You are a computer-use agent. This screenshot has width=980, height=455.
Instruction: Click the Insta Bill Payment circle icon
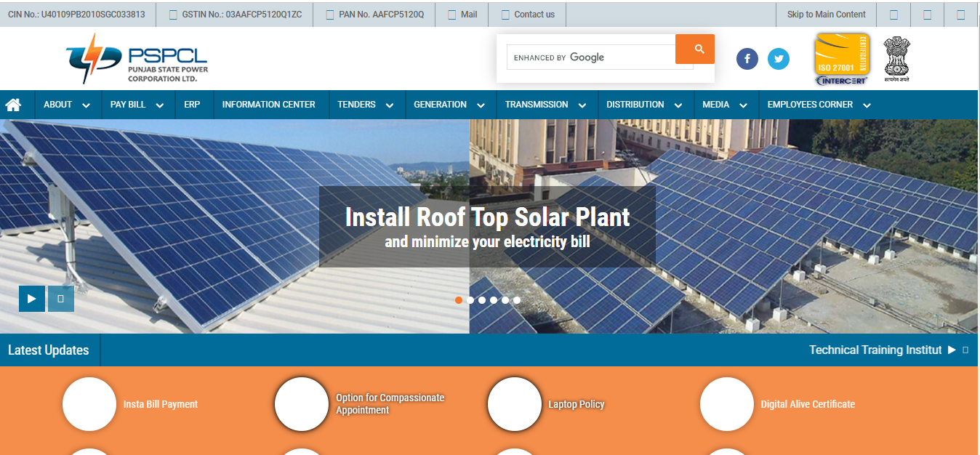[x=89, y=404]
